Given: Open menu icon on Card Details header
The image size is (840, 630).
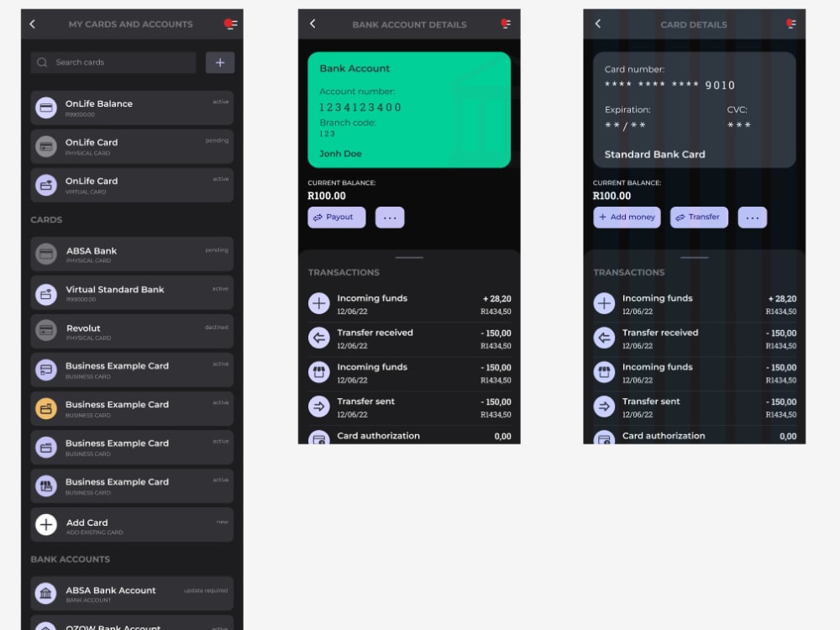Looking at the screenshot, I should click(790, 24).
